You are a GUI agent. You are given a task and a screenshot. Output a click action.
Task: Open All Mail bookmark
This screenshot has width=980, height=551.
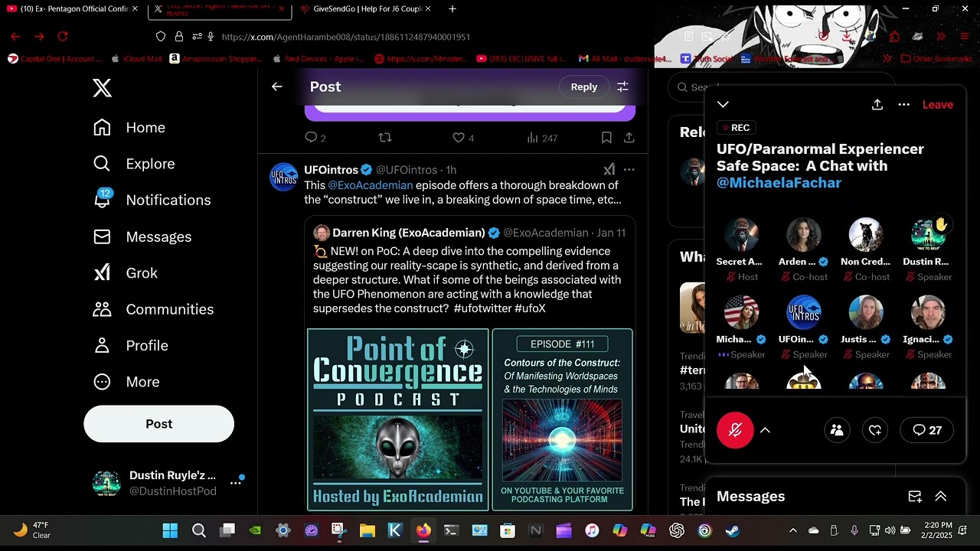coord(626,59)
